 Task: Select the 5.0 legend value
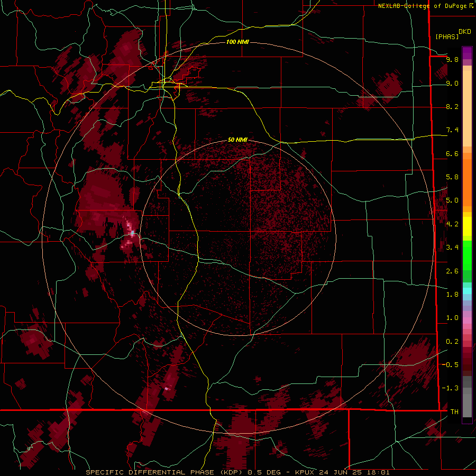tap(452, 200)
